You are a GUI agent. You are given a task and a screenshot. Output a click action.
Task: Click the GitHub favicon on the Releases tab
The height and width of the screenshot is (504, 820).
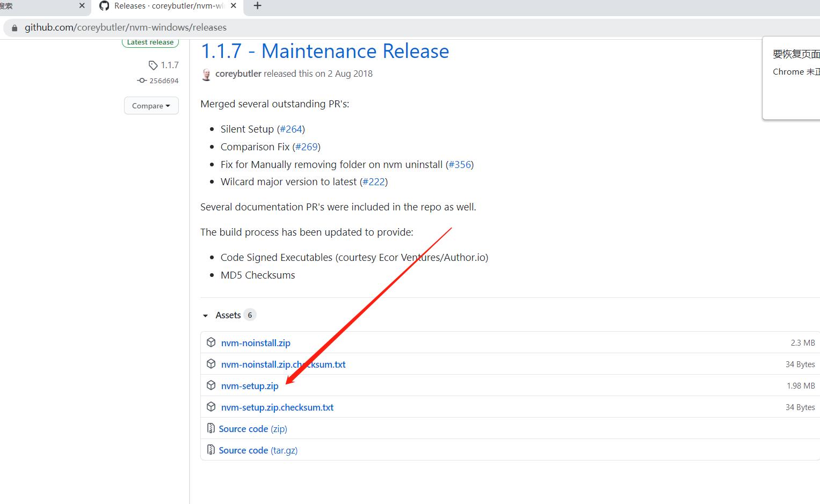coord(104,6)
